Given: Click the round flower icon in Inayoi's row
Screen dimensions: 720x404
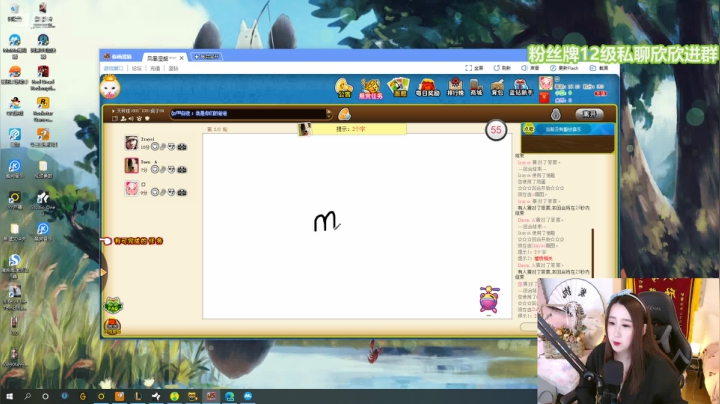Looking at the screenshot, I should point(155,147).
